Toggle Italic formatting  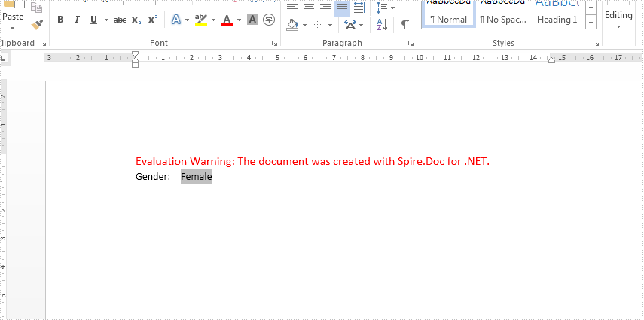click(x=77, y=20)
